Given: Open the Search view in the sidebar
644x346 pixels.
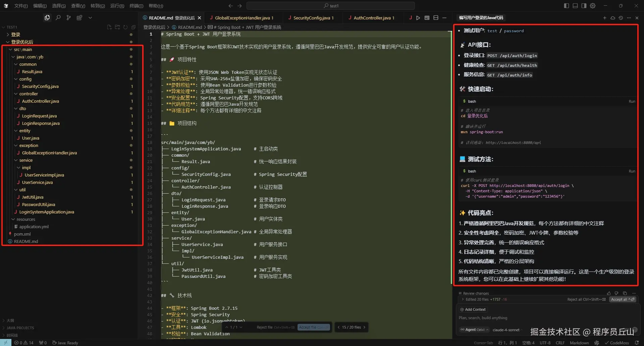Looking at the screenshot, I should [x=58, y=18].
